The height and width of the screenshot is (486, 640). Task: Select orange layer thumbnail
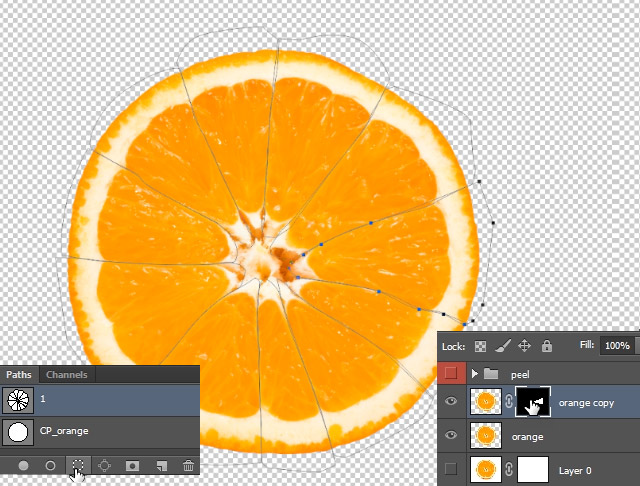click(x=486, y=435)
